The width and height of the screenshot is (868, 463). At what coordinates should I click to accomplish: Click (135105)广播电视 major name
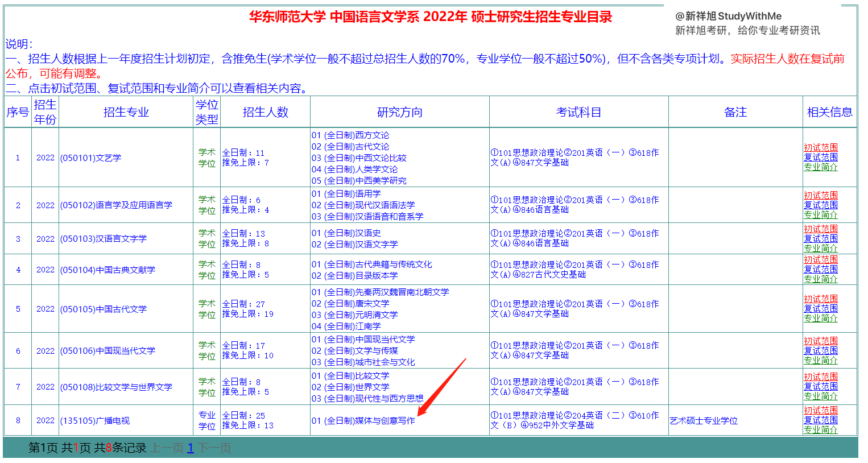(95, 421)
